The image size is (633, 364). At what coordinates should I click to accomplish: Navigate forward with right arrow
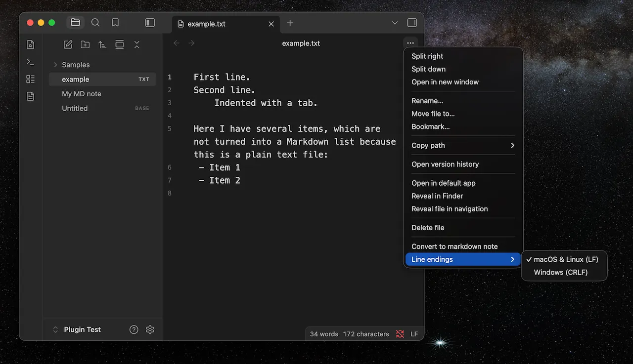pos(191,43)
